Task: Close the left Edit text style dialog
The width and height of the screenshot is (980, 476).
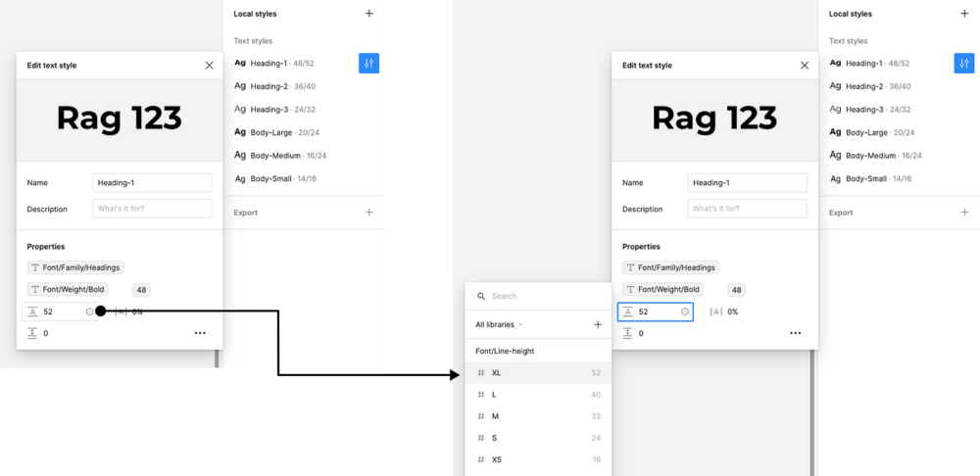Action: coord(210,65)
